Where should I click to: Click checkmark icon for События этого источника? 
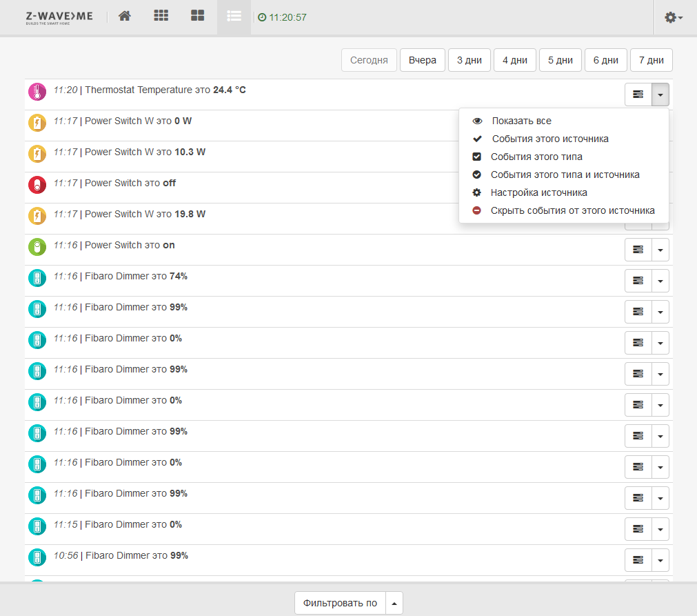click(477, 139)
